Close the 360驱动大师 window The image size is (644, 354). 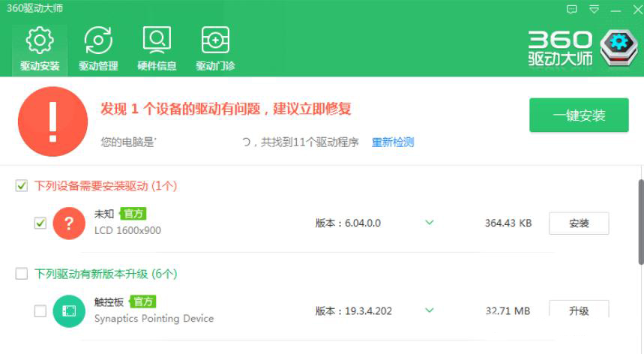(x=638, y=10)
